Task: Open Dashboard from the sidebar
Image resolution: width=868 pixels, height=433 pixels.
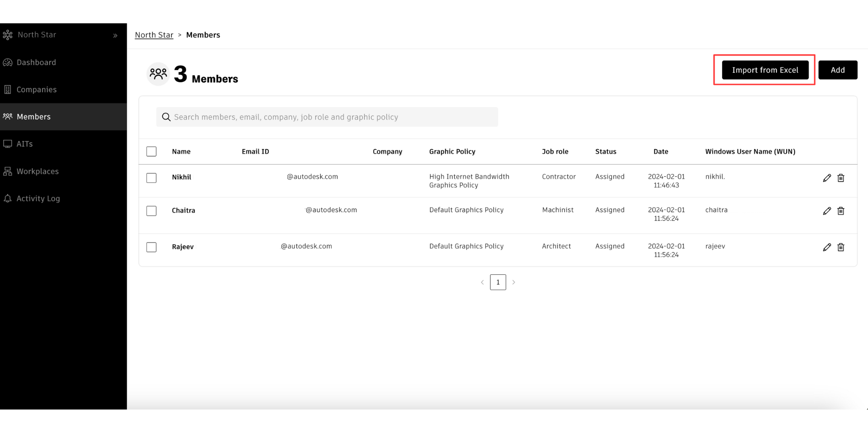Action: click(x=36, y=63)
